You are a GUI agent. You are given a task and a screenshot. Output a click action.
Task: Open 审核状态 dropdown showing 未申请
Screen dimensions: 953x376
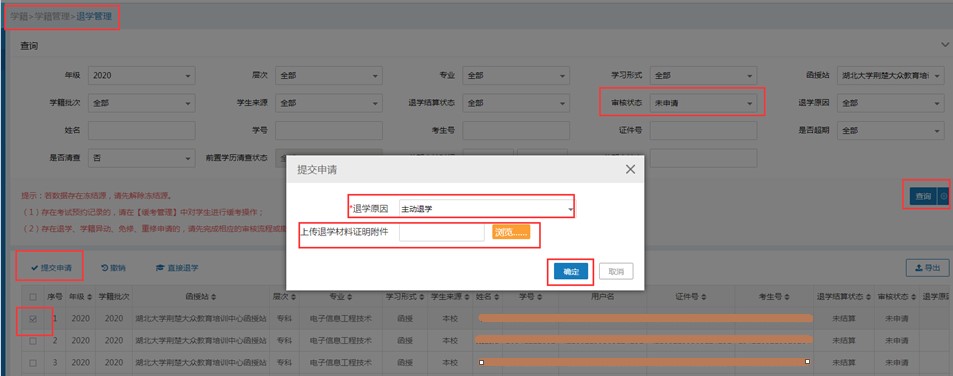[703, 103]
